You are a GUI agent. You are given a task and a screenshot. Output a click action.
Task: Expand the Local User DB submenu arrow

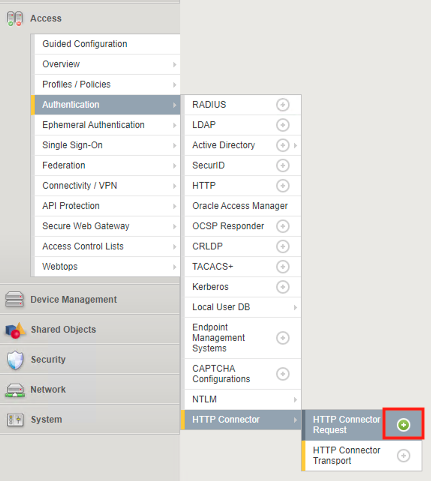coord(295,307)
